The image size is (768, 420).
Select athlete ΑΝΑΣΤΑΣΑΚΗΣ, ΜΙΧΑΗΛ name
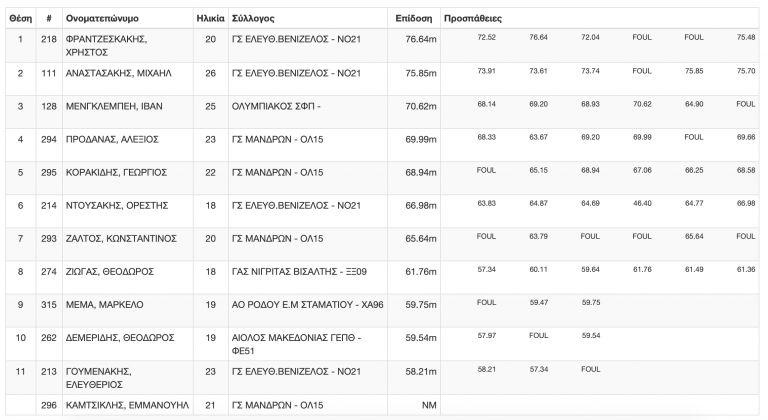[x=119, y=73]
